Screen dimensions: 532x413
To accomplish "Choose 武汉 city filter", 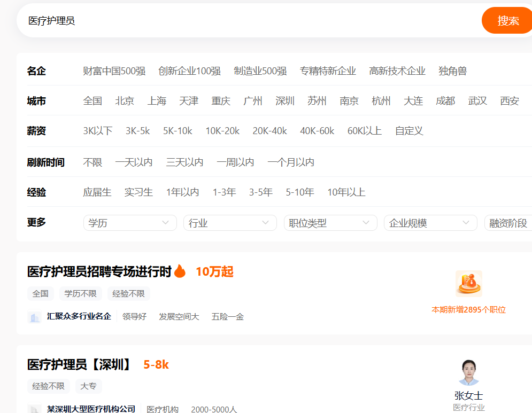I will pos(477,100).
